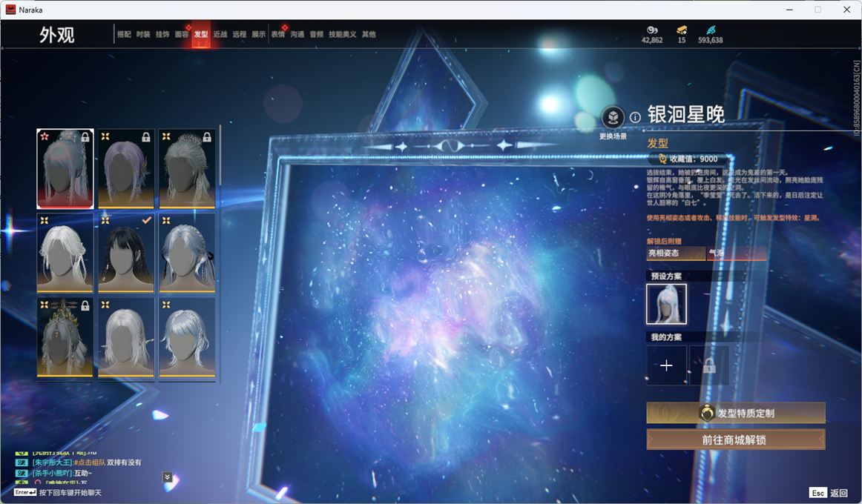Select the locked grey braided updo hairstyle

[x=187, y=168]
